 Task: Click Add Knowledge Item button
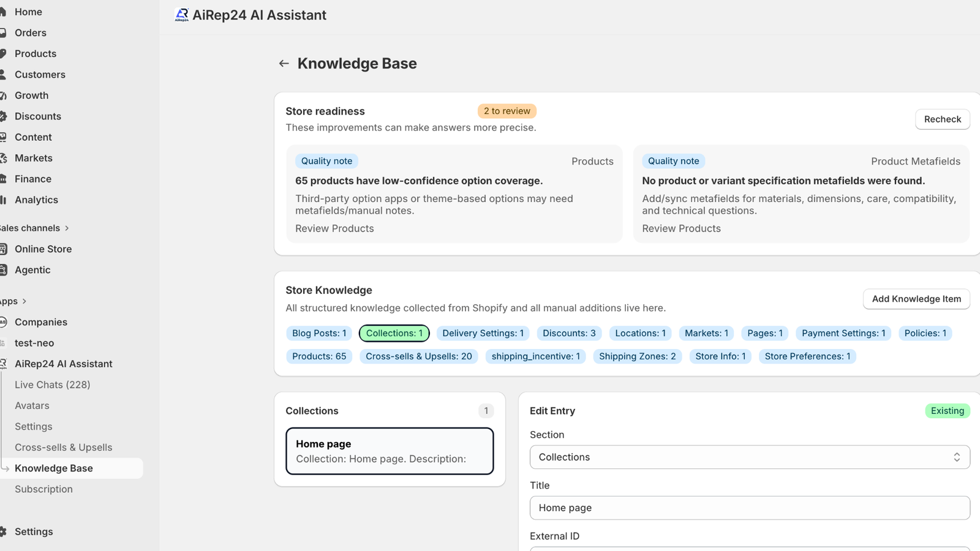pyautogui.click(x=916, y=299)
